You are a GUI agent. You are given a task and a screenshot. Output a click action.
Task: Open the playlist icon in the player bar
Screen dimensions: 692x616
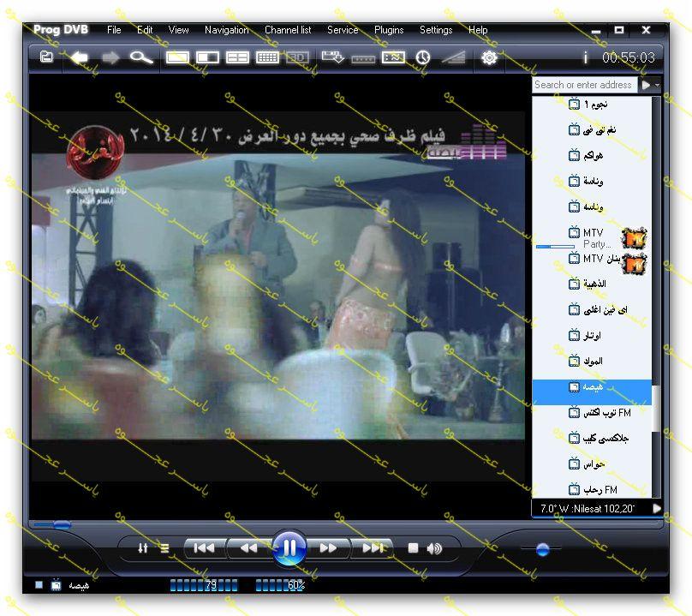164,548
